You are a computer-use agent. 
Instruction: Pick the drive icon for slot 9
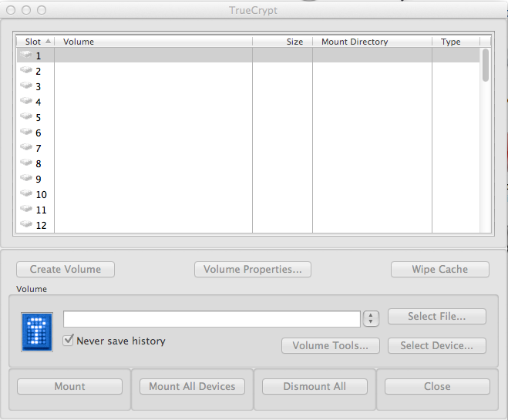[x=26, y=179]
